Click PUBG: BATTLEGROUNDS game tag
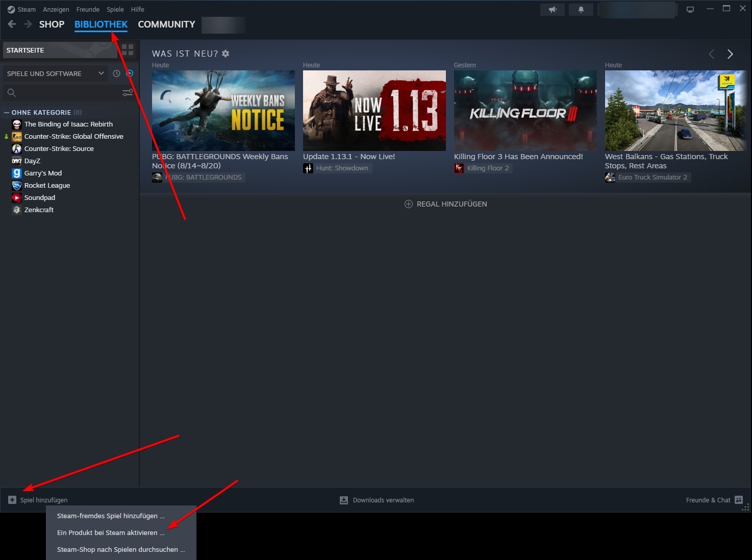The height and width of the screenshot is (560, 752). click(199, 177)
